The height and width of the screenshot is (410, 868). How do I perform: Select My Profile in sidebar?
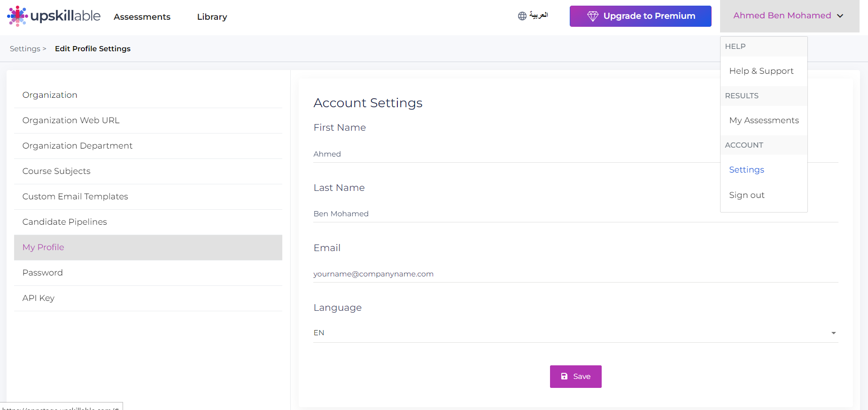(x=148, y=248)
